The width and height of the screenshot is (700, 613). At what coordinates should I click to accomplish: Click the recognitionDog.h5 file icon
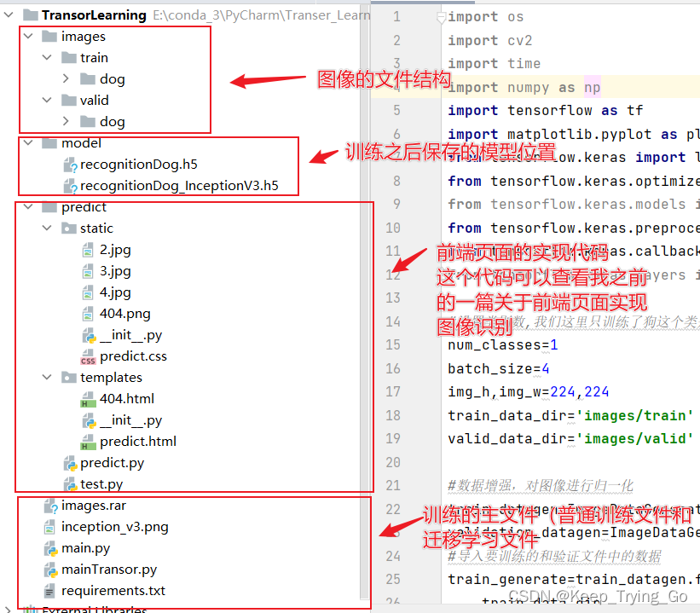click(x=70, y=165)
